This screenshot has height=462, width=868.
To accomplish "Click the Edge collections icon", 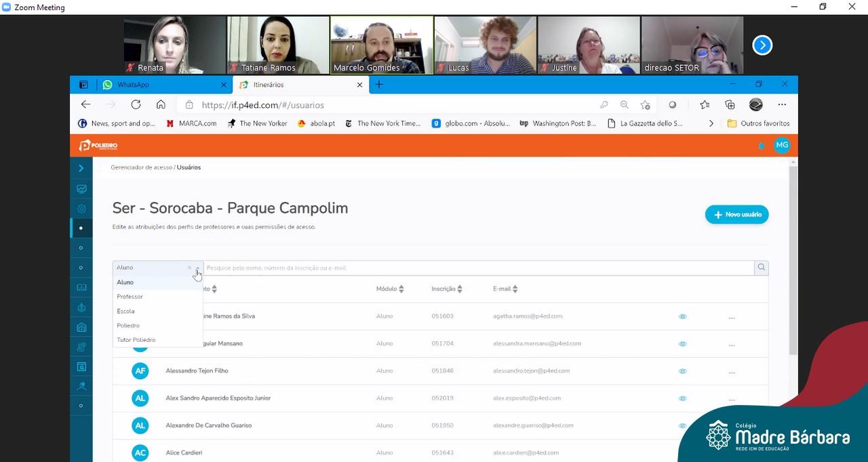I will [x=730, y=104].
